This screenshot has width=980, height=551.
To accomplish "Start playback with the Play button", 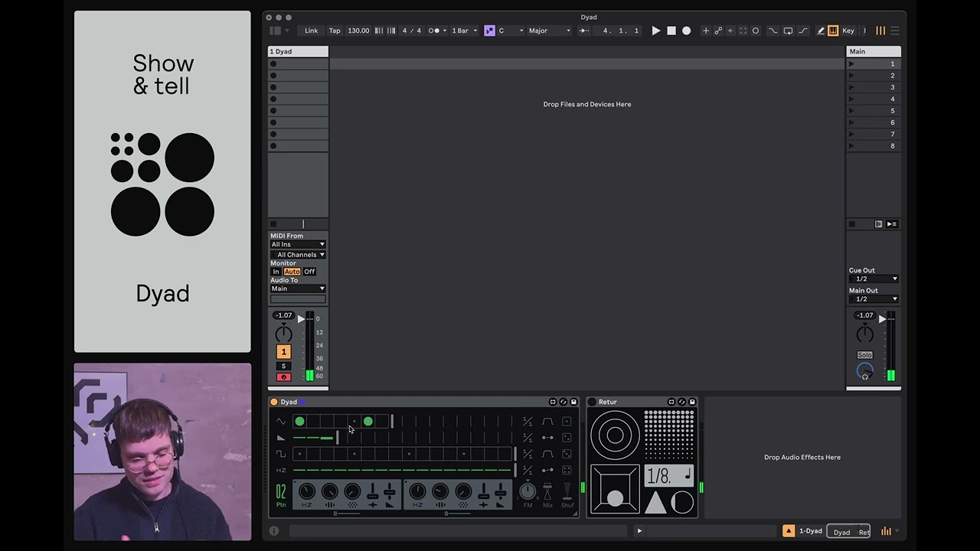I will [x=656, y=31].
